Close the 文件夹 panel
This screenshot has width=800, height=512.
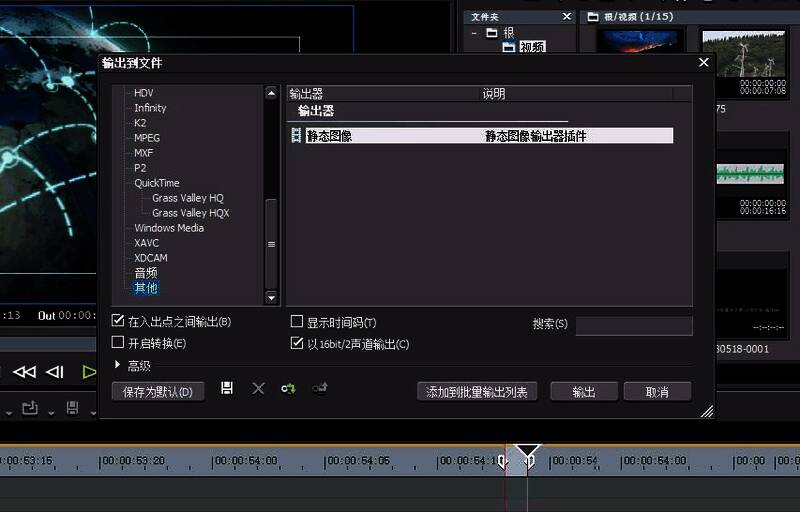click(x=567, y=16)
